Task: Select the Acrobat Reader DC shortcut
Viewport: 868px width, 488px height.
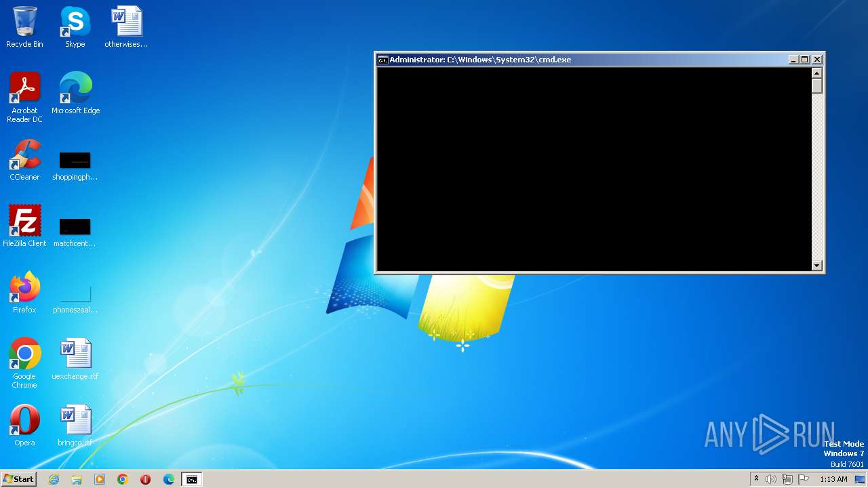Action: coord(24,97)
